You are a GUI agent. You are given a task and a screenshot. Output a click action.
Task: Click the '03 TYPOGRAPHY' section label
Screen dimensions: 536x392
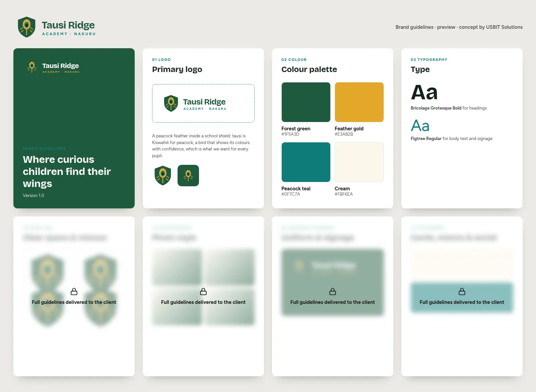(x=429, y=60)
